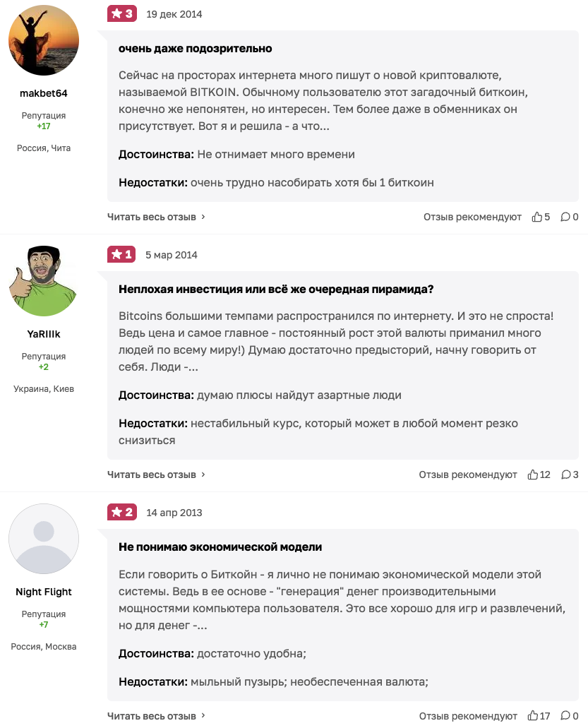The width and height of the screenshot is (588, 728).
Task: Click the 1-star rating badge dated 5 мар 2014
Action: [121, 254]
